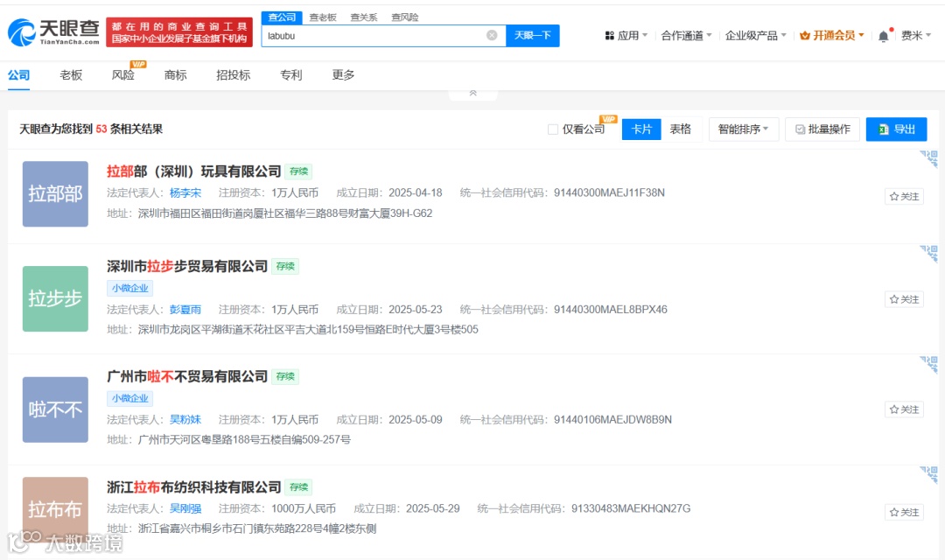Follow 广州市啦不不贸易有限公司 with 关注 star
This screenshot has height=560, width=945.
tap(904, 409)
